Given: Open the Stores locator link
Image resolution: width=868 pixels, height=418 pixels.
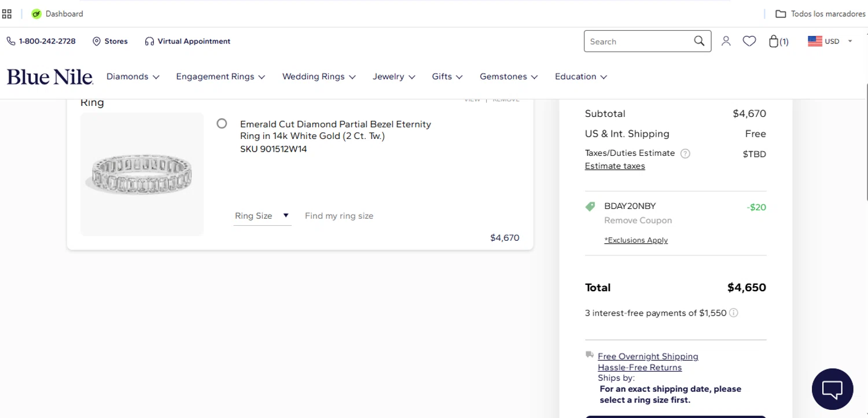Looking at the screenshot, I should (110, 41).
